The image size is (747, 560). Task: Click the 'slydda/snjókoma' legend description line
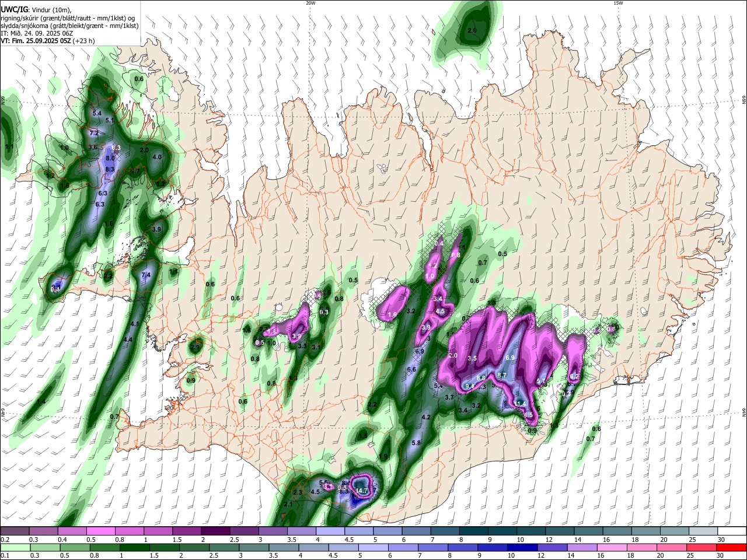[69, 26]
